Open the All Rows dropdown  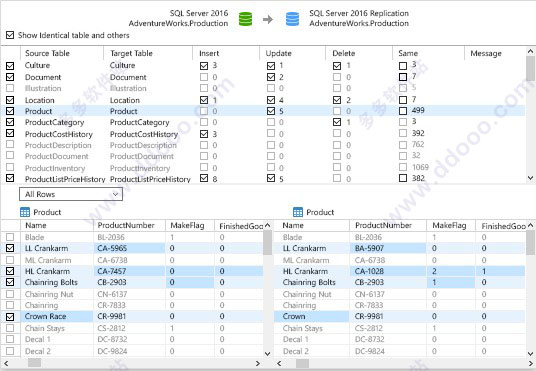pos(71,194)
